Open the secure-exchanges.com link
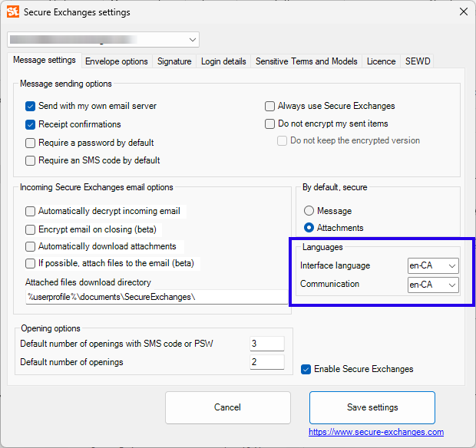 point(376,432)
